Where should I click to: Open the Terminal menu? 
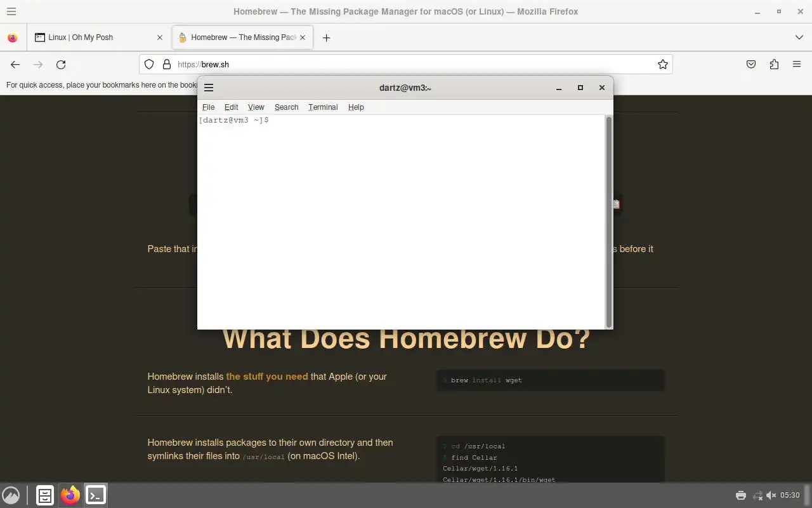coord(323,107)
